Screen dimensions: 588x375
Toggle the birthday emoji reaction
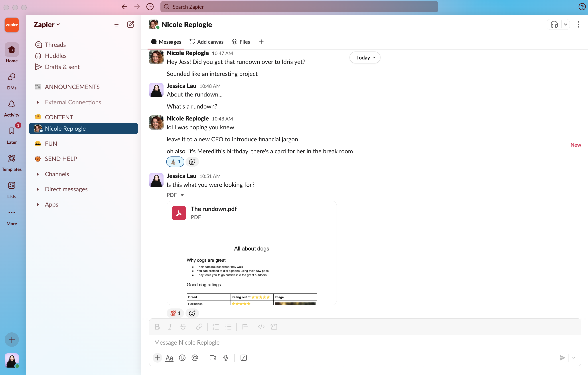tap(175, 162)
